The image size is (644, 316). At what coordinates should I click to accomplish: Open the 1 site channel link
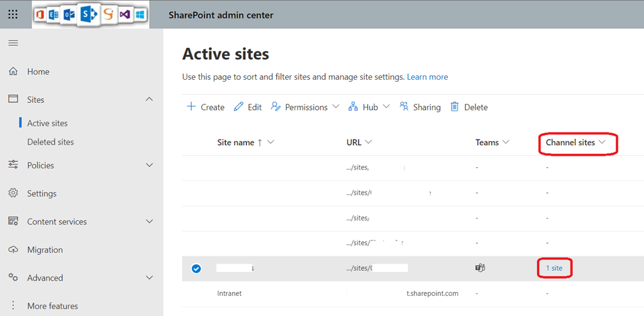coord(554,268)
